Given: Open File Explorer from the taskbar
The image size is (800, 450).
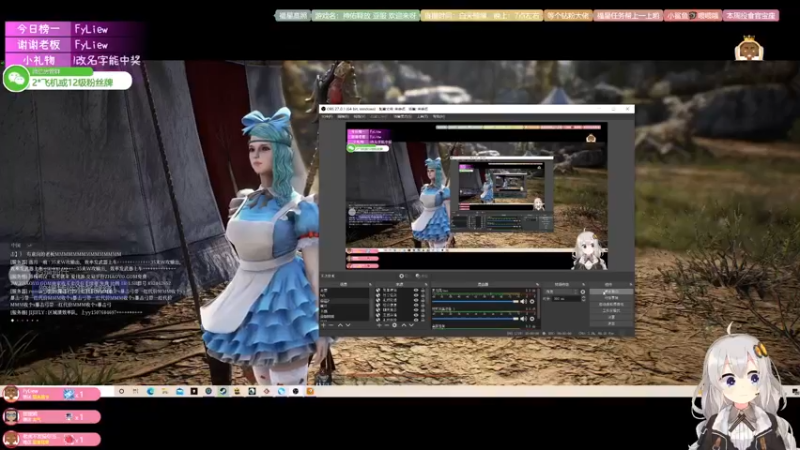Looking at the screenshot, I should click(165, 391).
